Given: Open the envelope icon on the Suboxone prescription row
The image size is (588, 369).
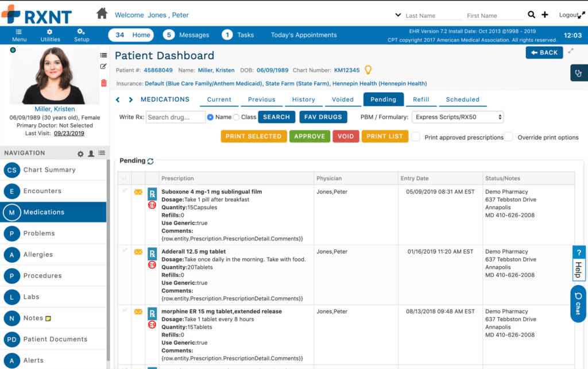Looking at the screenshot, I should click(138, 191).
